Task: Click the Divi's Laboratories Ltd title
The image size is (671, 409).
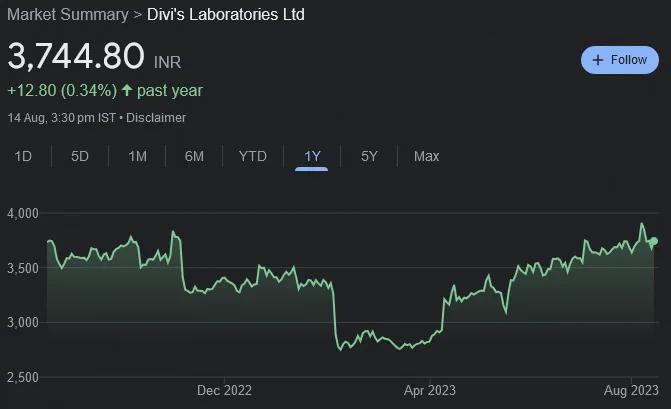Action: click(226, 15)
